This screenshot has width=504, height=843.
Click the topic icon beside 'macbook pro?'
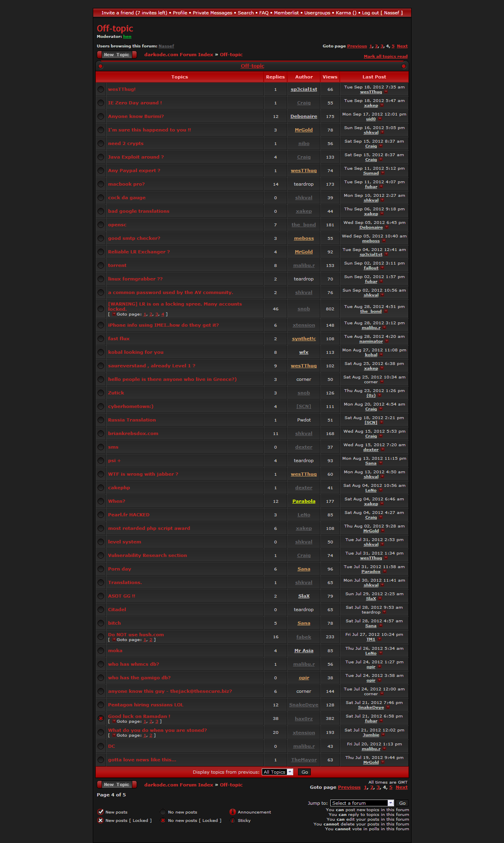click(x=101, y=184)
